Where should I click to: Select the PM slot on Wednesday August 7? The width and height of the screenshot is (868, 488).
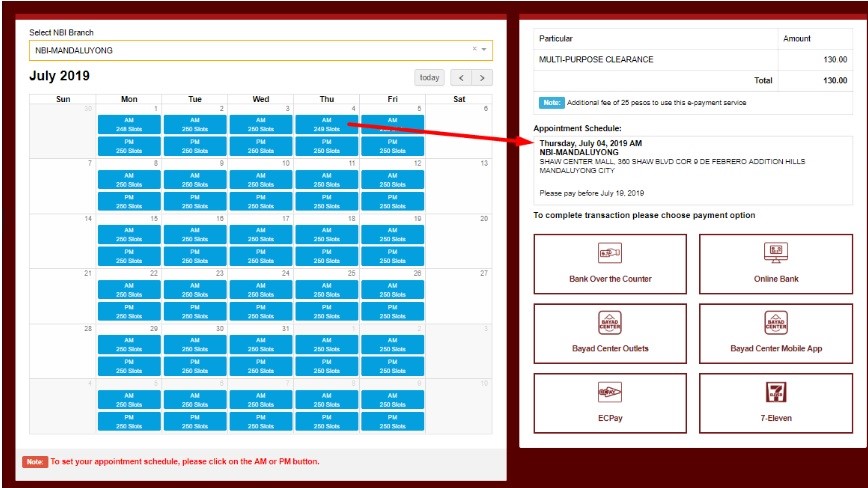[x=261, y=422]
